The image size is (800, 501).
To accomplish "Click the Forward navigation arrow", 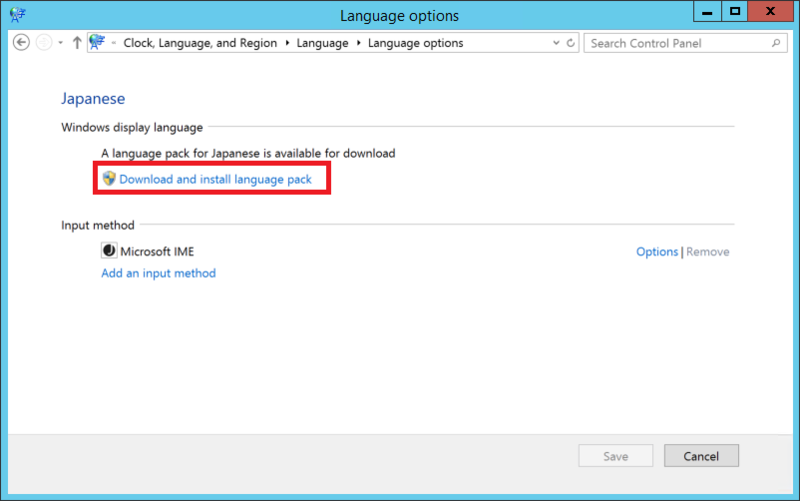I will (44, 42).
